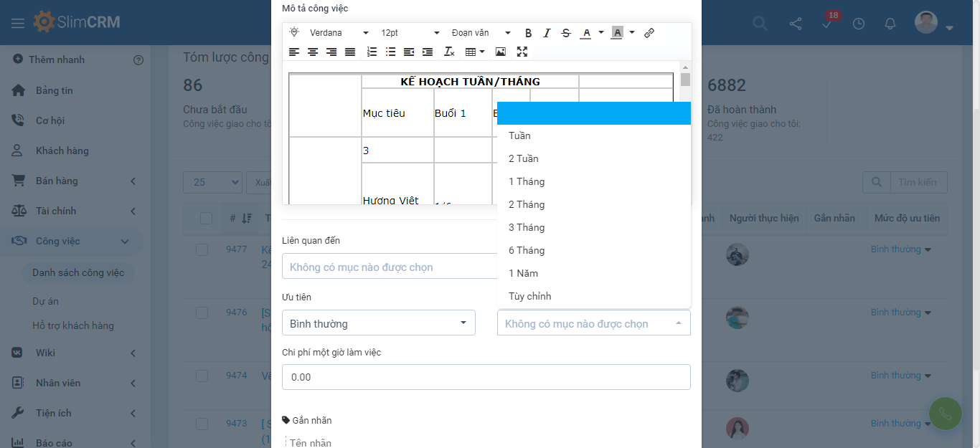Center align the text
The height and width of the screenshot is (448, 980).
click(313, 52)
